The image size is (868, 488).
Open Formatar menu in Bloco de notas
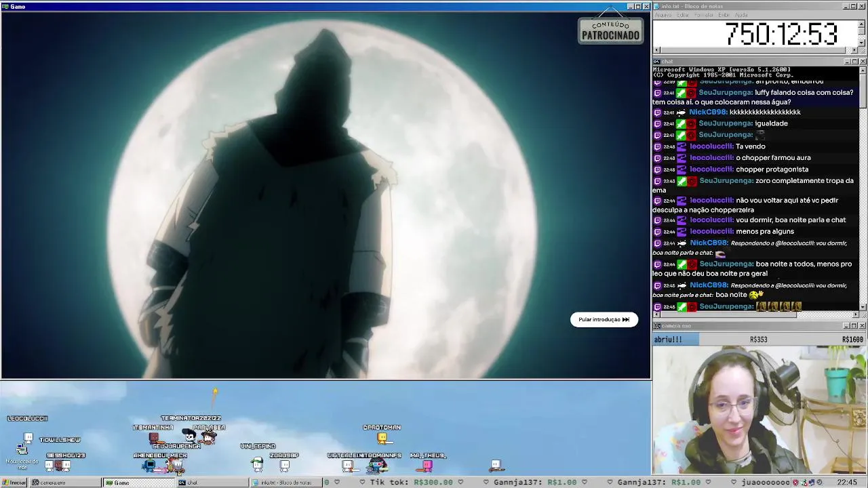pos(705,15)
